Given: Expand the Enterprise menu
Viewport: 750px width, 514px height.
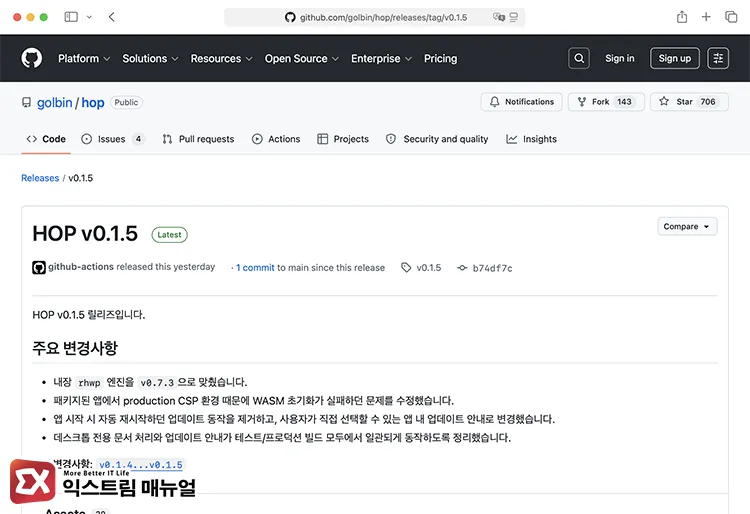Looking at the screenshot, I should (x=381, y=58).
